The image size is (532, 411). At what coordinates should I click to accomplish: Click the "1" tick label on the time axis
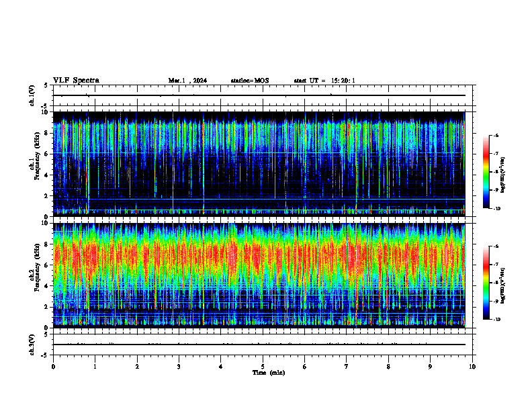[95, 367]
